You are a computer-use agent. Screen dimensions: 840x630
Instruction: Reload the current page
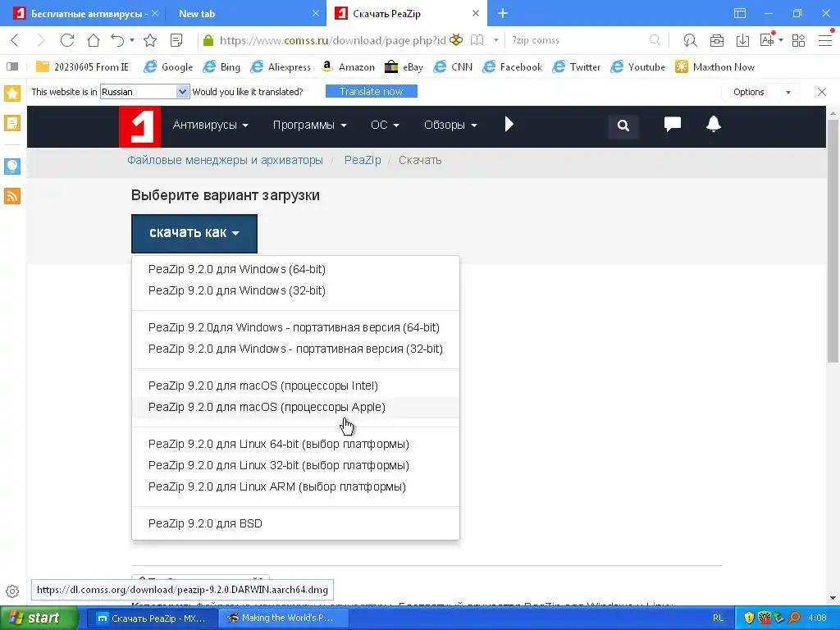point(67,40)
